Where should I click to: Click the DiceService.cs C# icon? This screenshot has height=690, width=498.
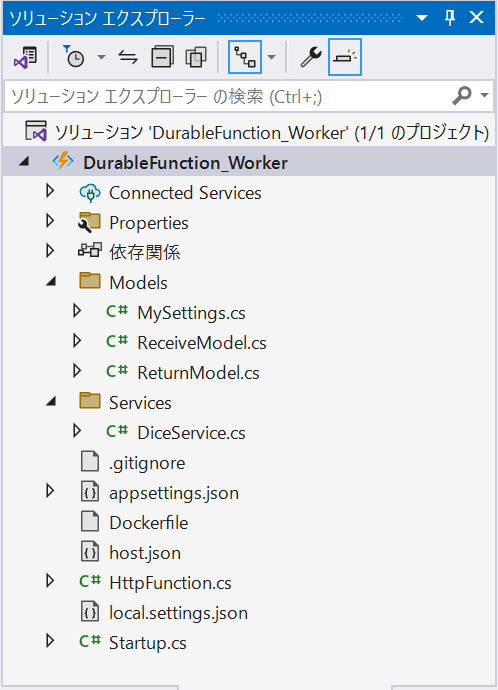click(x=117, y=431)
